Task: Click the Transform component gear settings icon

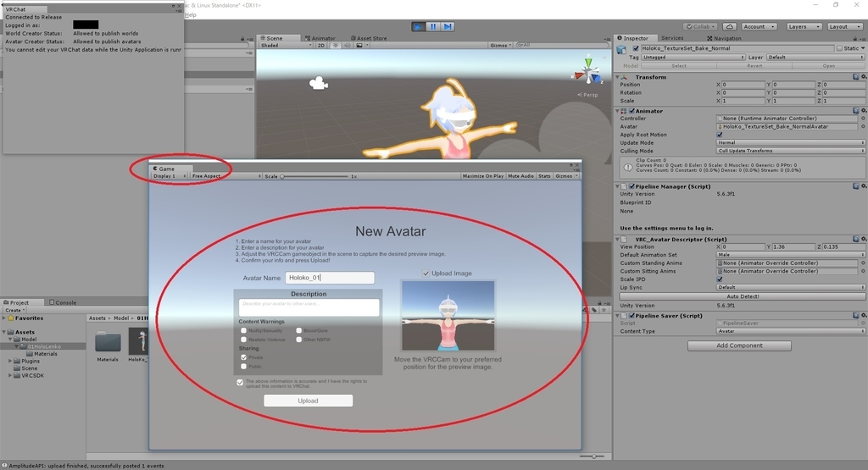Action: pos(864,77)
